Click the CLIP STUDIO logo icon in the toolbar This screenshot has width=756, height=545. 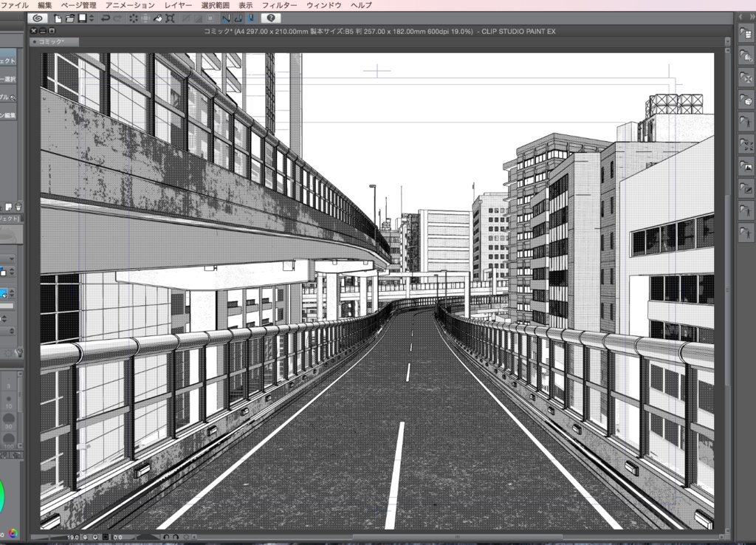point(36,18)
